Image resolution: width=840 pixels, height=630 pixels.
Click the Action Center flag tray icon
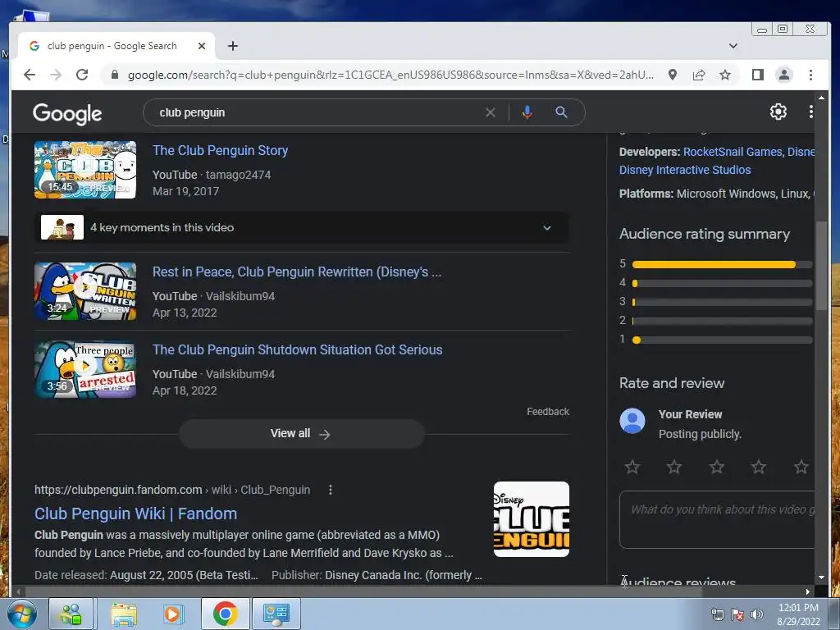coord(737,614)
